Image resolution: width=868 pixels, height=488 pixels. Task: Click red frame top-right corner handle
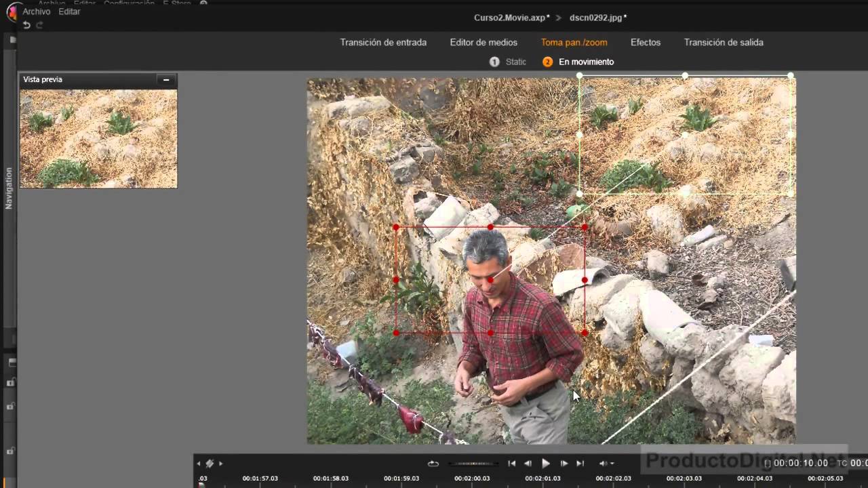(585, 227)
